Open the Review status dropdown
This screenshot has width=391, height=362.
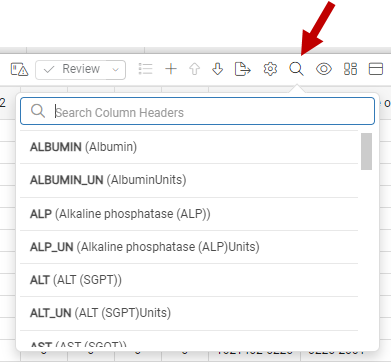tap(80, 69)
